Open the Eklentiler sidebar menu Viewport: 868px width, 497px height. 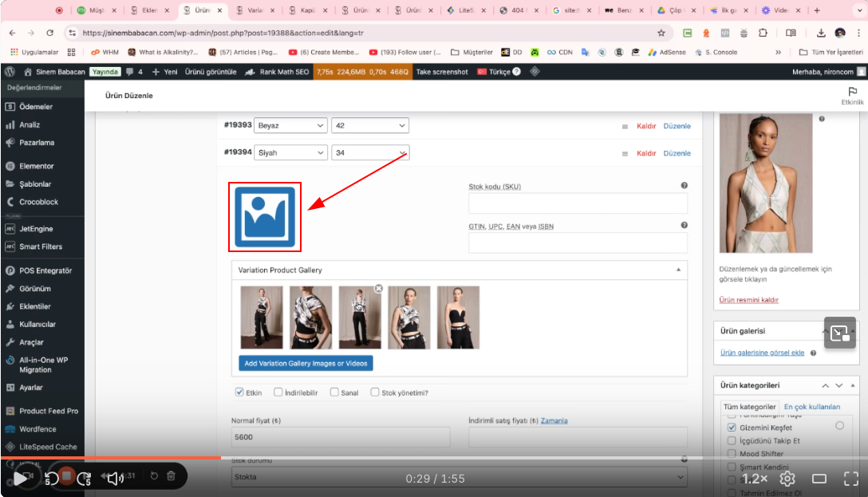click(x=35, y=306)
